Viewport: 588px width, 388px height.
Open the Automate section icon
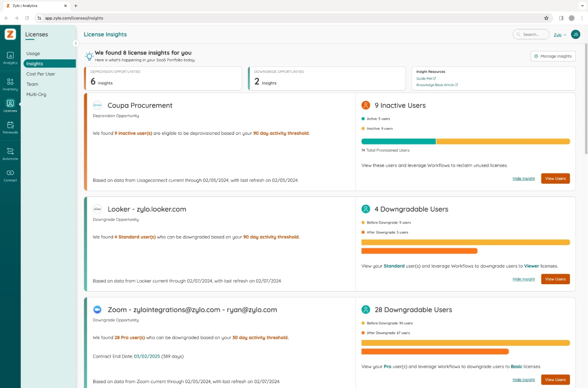tap(10, 154)
